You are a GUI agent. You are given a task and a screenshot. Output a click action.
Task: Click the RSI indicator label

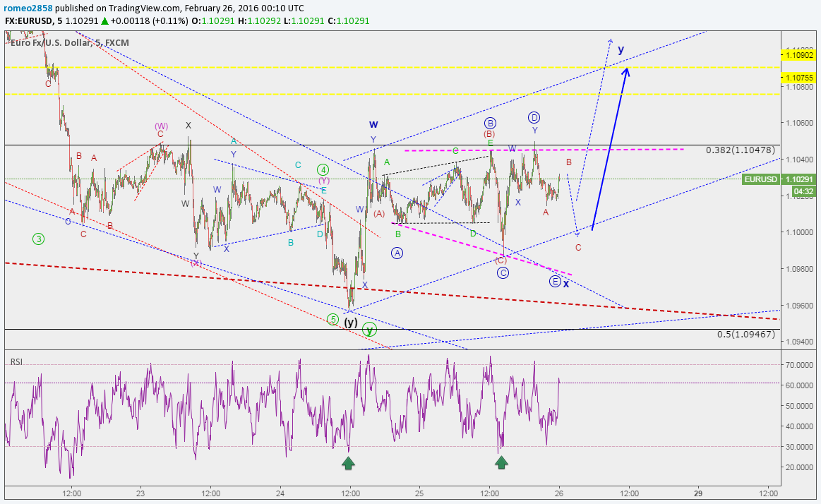(x=17, y=361)
